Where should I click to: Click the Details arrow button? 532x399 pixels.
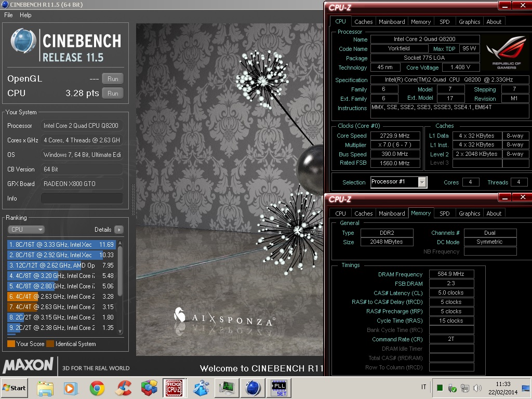click(119, 230)
